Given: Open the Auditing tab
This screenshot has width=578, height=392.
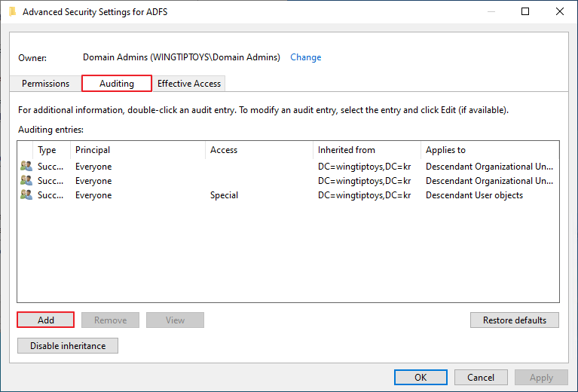Looking at the screenshot, I should pos(117,84).
